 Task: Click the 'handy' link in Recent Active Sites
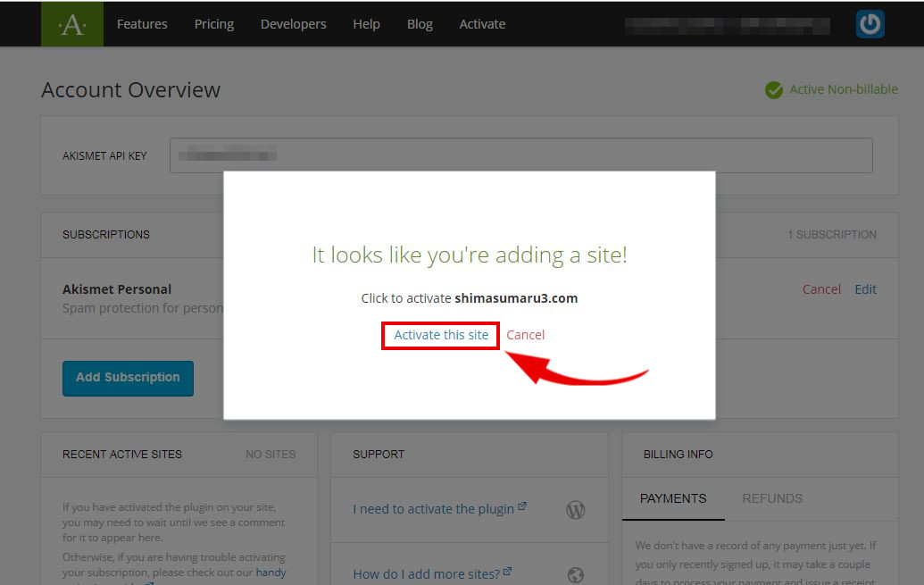tap(271, 572)
